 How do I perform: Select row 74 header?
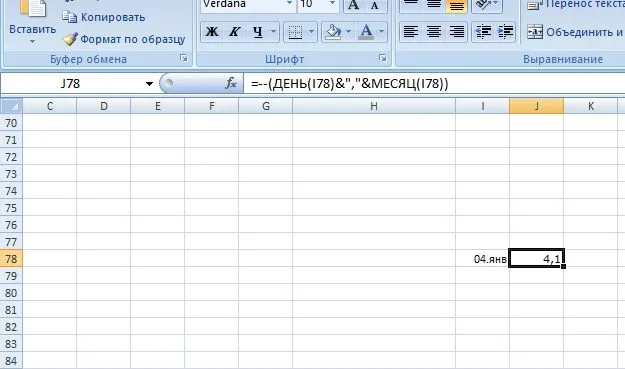coord(11,191)
